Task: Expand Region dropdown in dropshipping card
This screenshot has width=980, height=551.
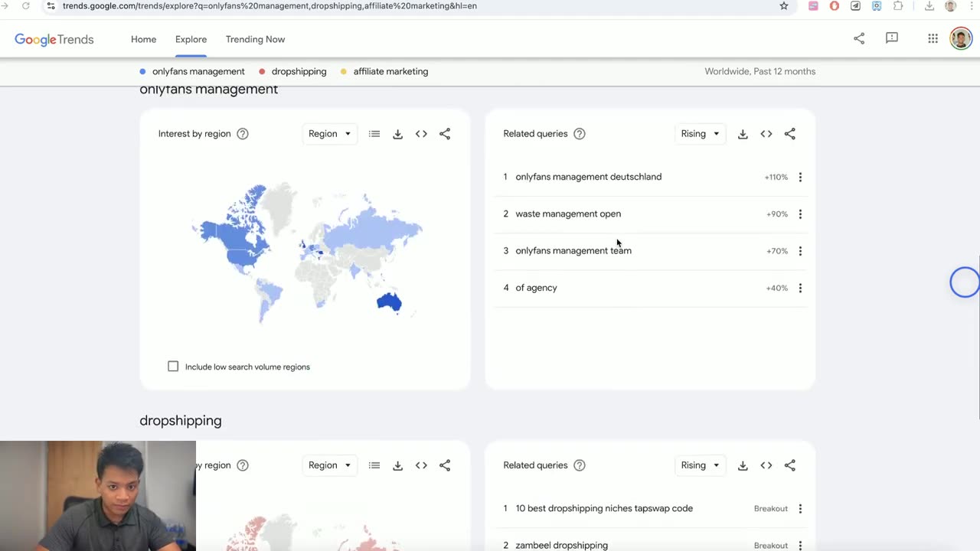Action: [x=329, y=465]
